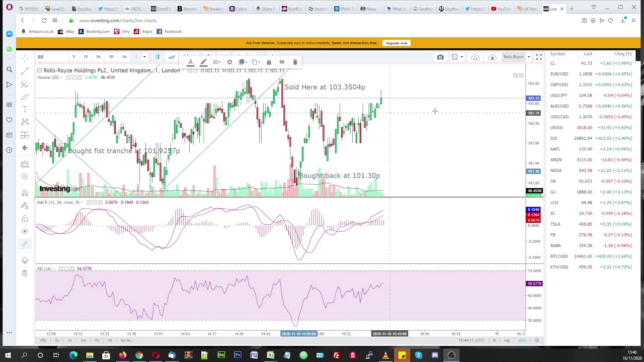Click Upgrade now button in banner
The width and height of the screenshot is (644, 362).
point(396,43)
